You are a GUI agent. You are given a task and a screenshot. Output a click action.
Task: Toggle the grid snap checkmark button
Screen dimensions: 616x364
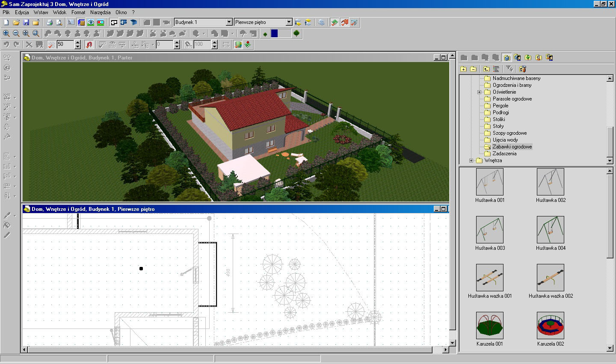pyautogui.click(x=51, y=44)
